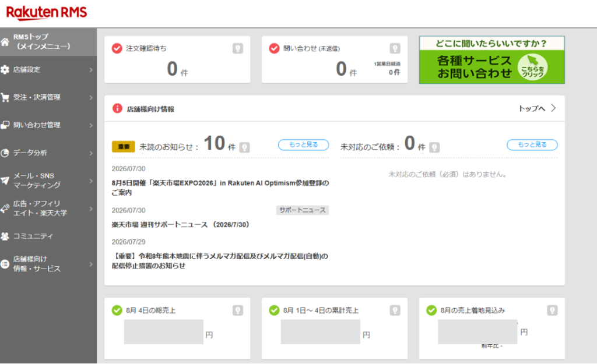Open the 楽天市場EXPO2026 参加登録 notice
This screenshot has width=597, height=364.
coord(220,188)
